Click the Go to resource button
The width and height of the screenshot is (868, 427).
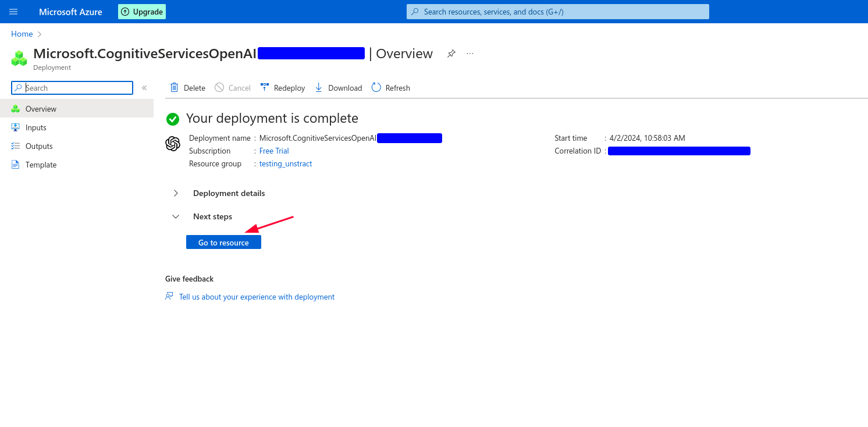click(x=223, y=242)
